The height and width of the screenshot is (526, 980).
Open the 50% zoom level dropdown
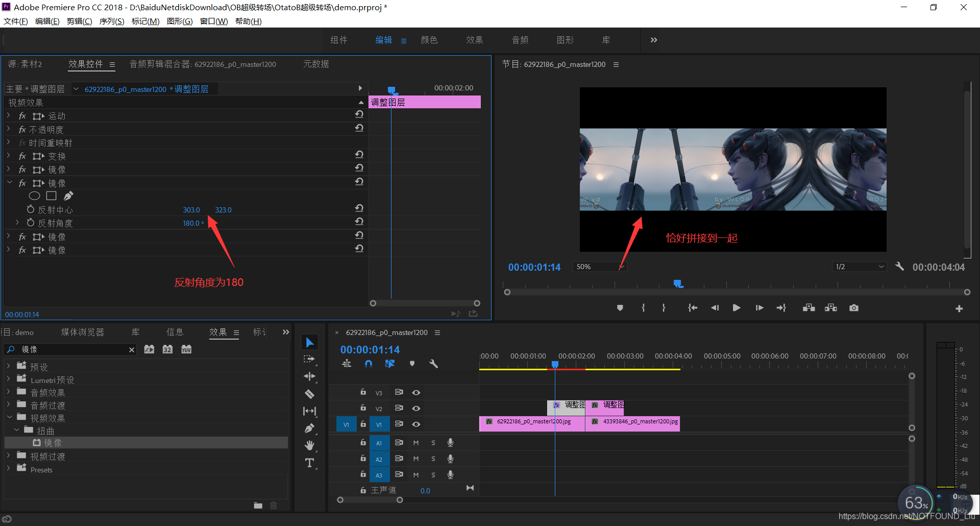click(x=599, y=267)
